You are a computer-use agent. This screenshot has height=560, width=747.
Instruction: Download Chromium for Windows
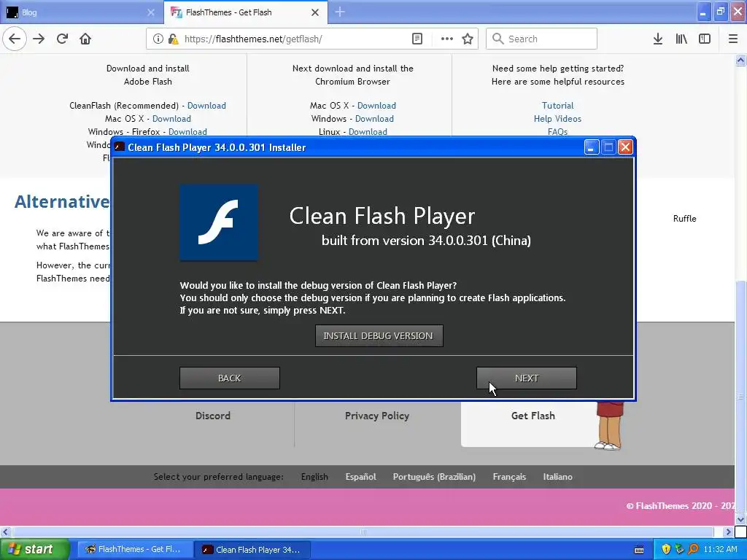coord(374,119)
